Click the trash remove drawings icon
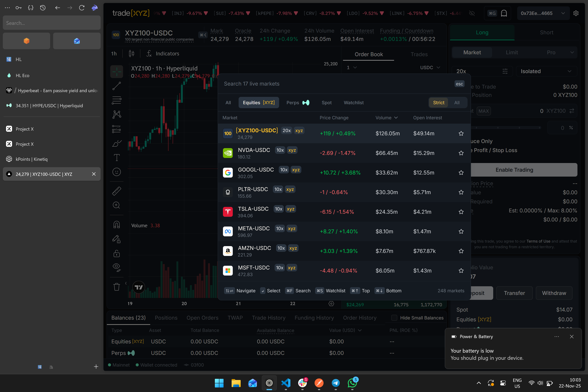This screenshot has width=588, height=392. (116, 287)
